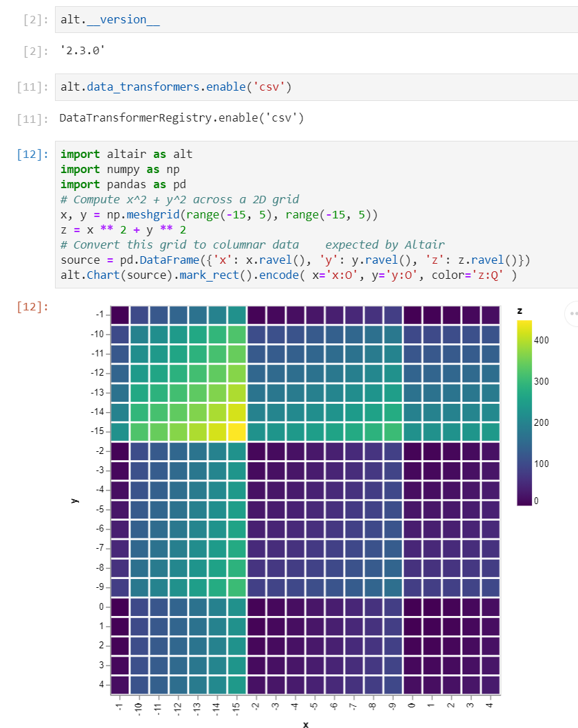Select the heatmap cell at x=-14, y=-14
This screenshot has width=578, height=728.
point(217,412)
